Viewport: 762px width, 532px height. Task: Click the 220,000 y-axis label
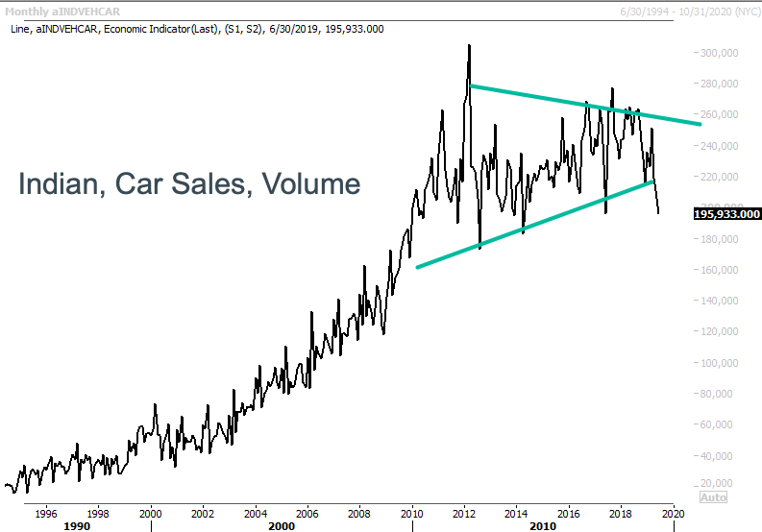tap(719, 177)
